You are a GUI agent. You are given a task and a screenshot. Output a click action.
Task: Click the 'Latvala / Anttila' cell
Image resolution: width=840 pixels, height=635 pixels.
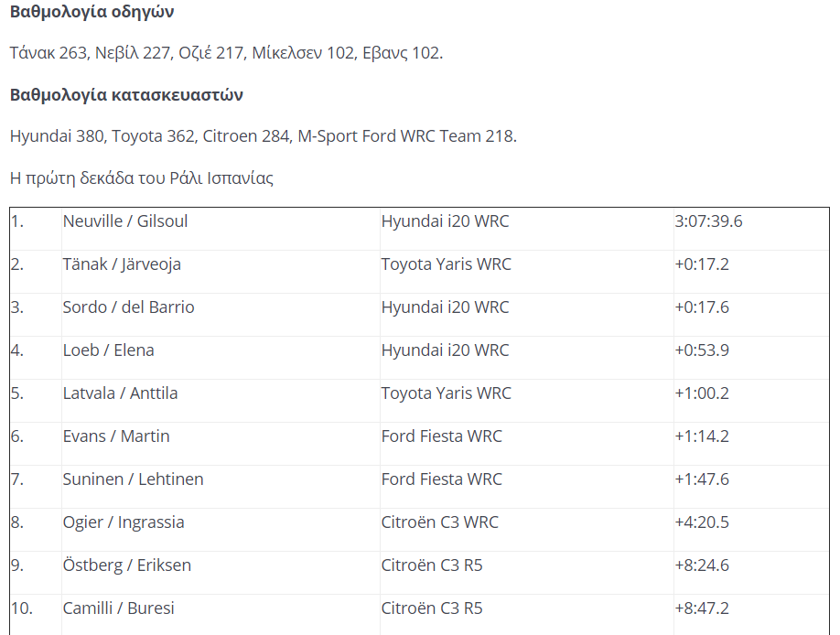coord(121,393)
